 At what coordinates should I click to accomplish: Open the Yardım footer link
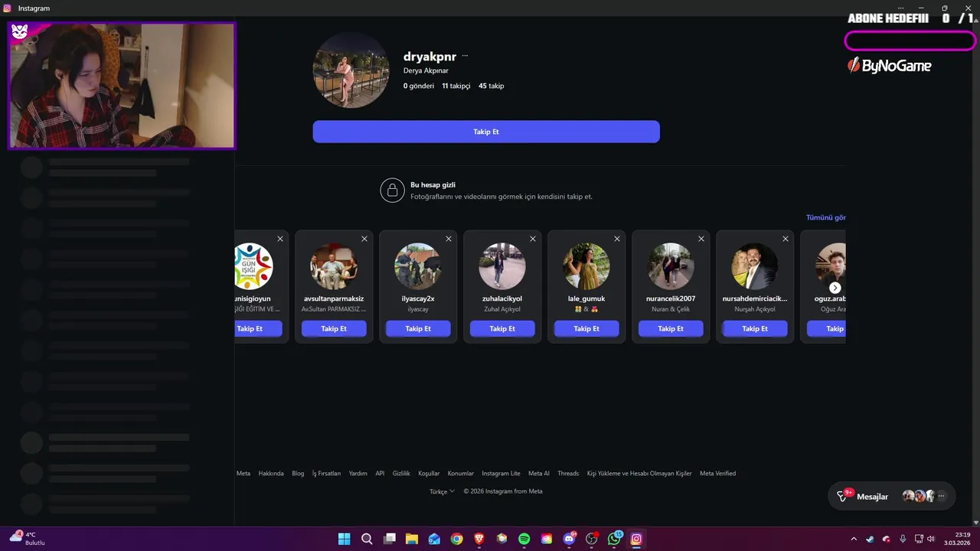point(358,473)
